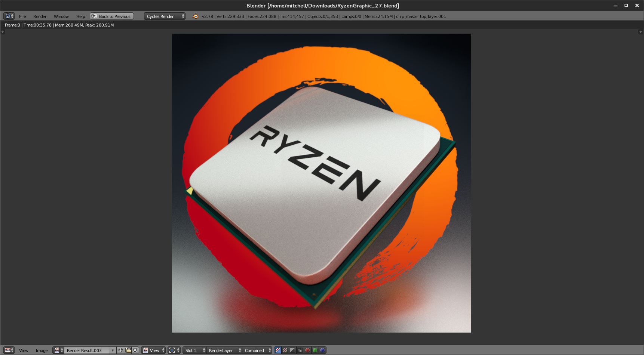Browse images with the image datablock icon
The height and width of the screenshot is (355, 644).
58,350
